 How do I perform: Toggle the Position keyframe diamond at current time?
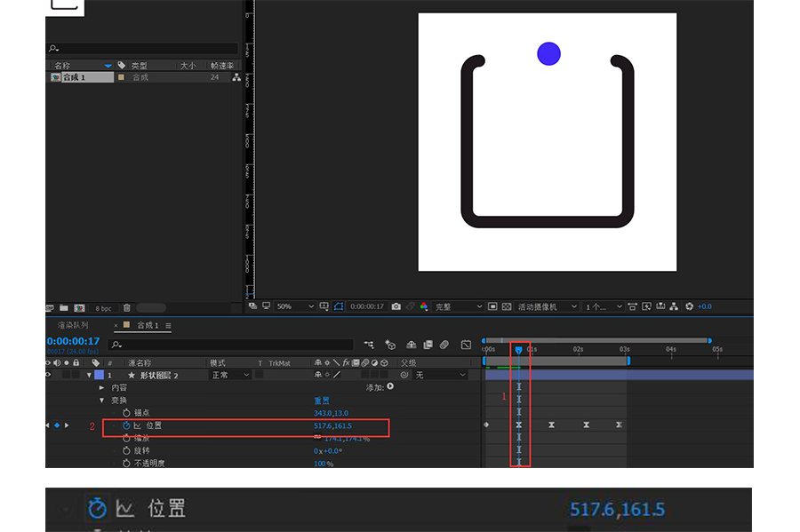click(58, 426)
